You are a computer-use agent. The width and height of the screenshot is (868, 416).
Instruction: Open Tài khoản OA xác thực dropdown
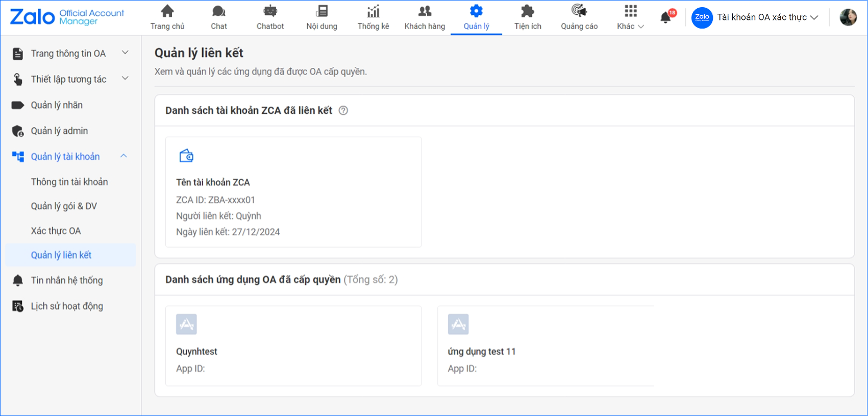[x=814, y=17]
